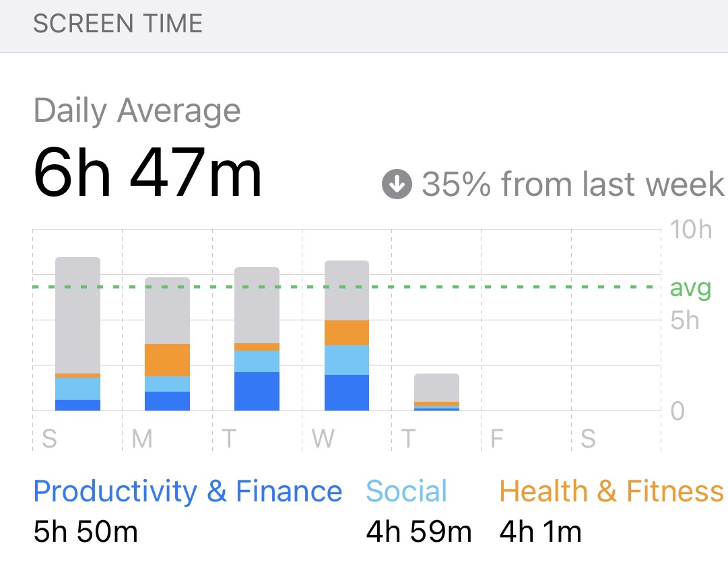Screen dimensions: 728x566
Task: Tap Sunday's screen time bar
Action: coord(77,333)
